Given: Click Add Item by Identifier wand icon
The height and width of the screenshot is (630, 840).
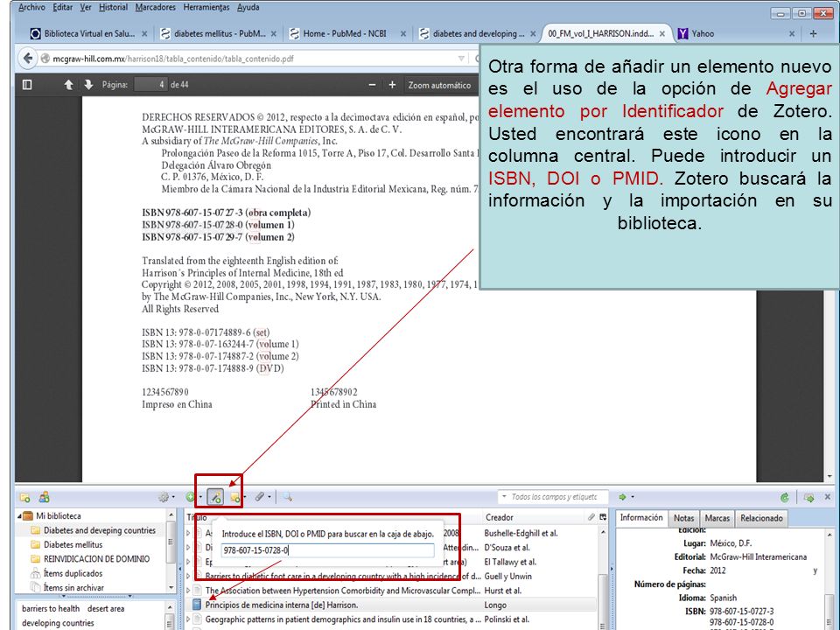Looking at the screenshot, I should coord(215,498).
